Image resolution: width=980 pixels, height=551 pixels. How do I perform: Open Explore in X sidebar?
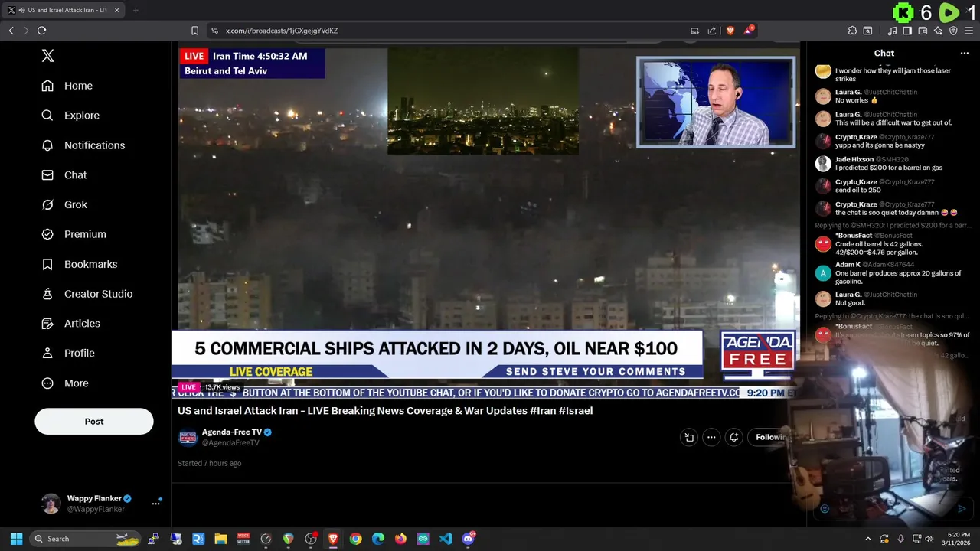[70, 116]
